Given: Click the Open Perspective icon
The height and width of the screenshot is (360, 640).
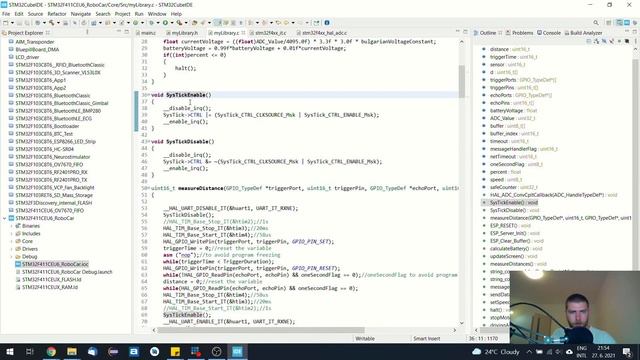Looking at the screenshot, I should click(x=609, y=23).
